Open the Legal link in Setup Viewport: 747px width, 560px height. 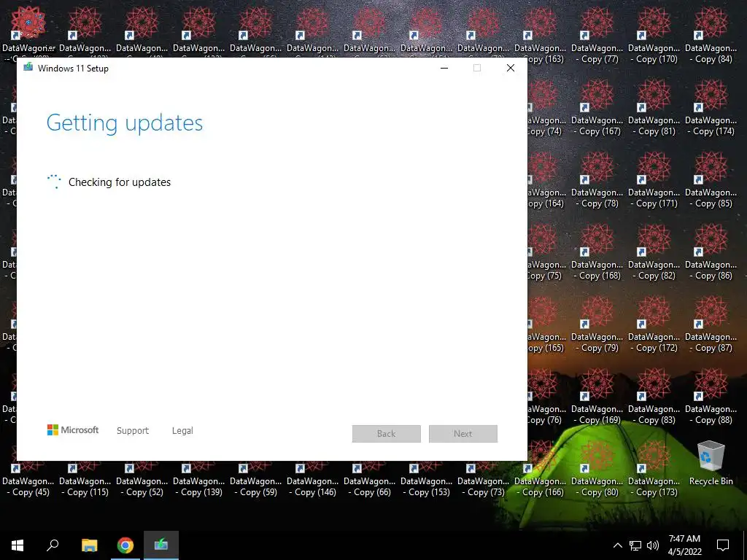pos(182,430)
